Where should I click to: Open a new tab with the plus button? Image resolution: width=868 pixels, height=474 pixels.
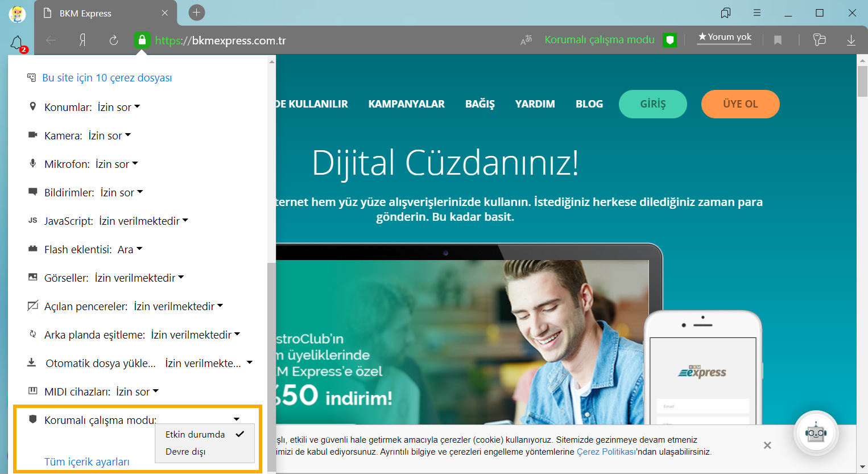[x=197, y=13]
